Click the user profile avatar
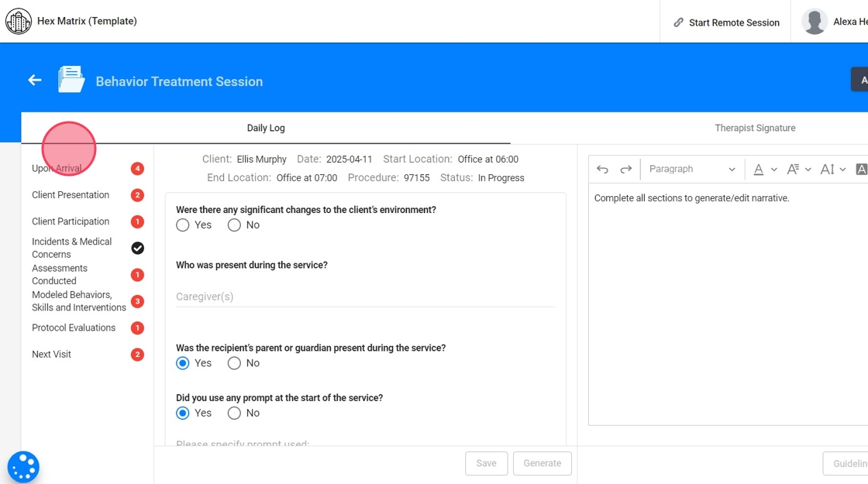Screen dimensions: 868x484 click(x=815, y=22)
